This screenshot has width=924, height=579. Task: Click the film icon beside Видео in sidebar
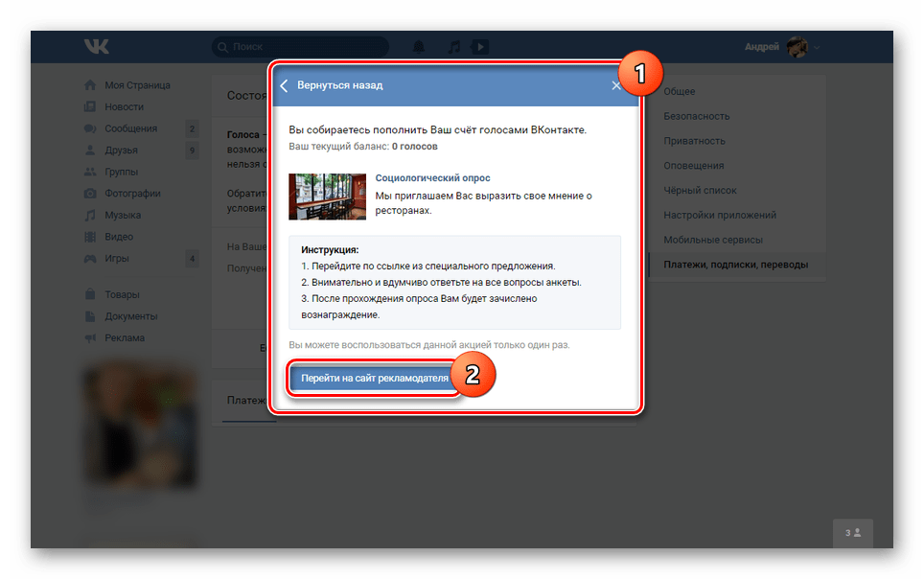click(x=90, y=237)
